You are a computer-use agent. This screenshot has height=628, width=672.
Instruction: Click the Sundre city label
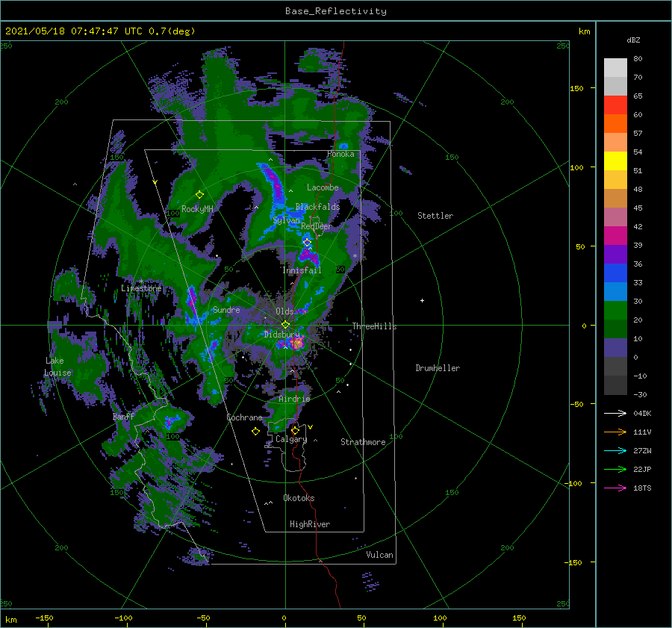pos(226,309)
